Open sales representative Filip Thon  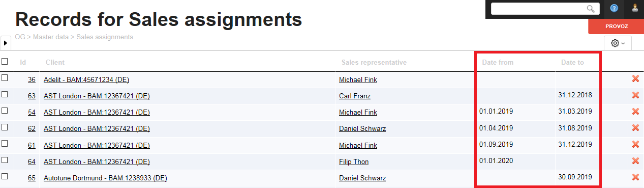(354, 162)
